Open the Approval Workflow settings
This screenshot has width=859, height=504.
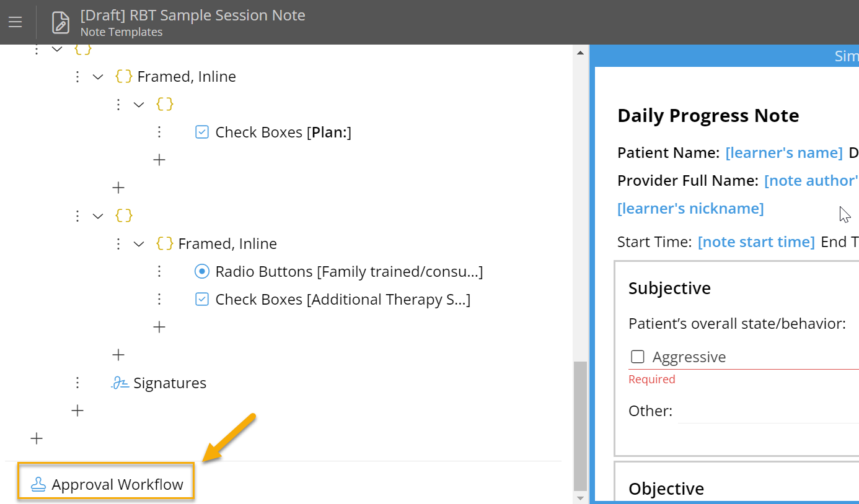[117, 484]
